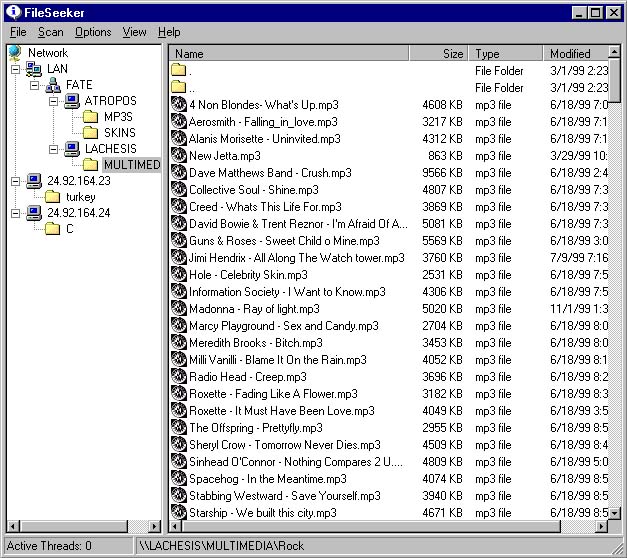Image resolution: width=627 pixels, height=558 pixels.
Task: Sort by the Name column header
Action: click(289, 53)
